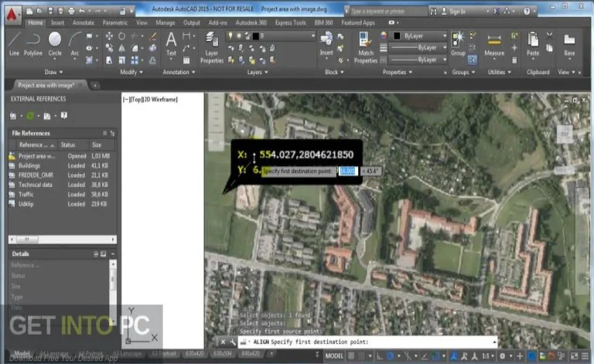Expand the Utilities panel

point(500,72)
